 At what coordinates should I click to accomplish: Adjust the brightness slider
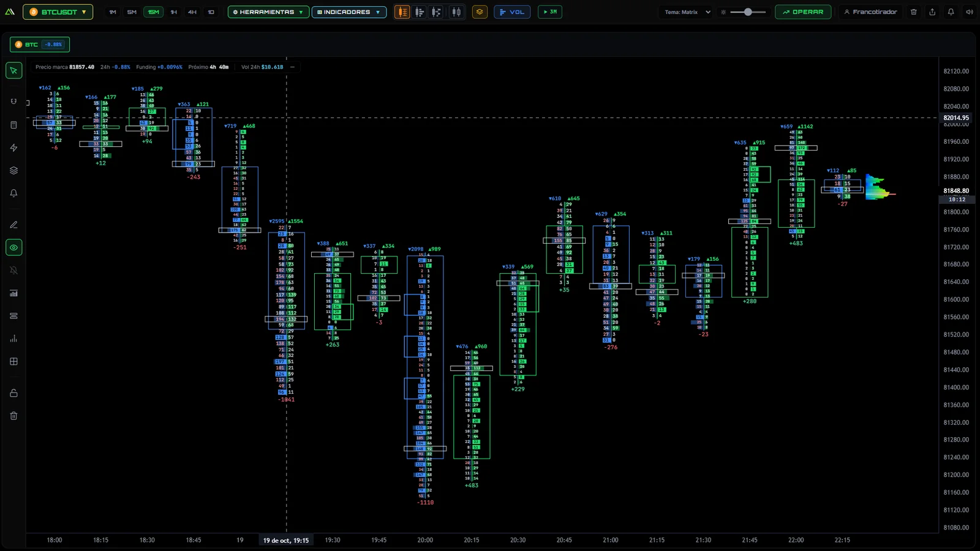(748, 12)
